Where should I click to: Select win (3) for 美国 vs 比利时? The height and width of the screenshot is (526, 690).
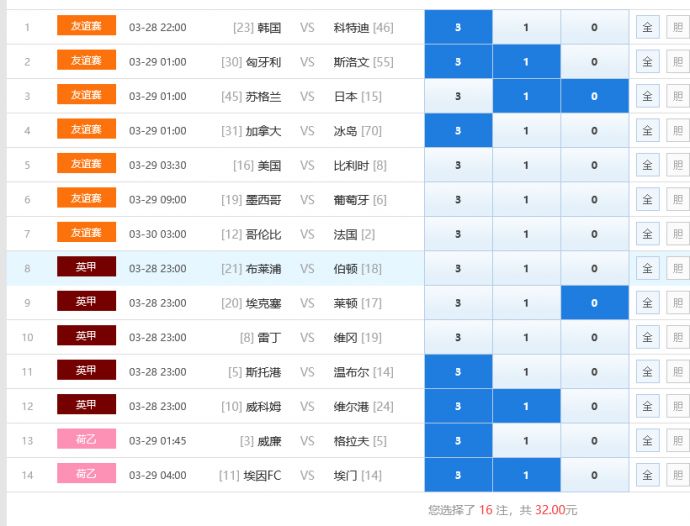click(458, 166)
